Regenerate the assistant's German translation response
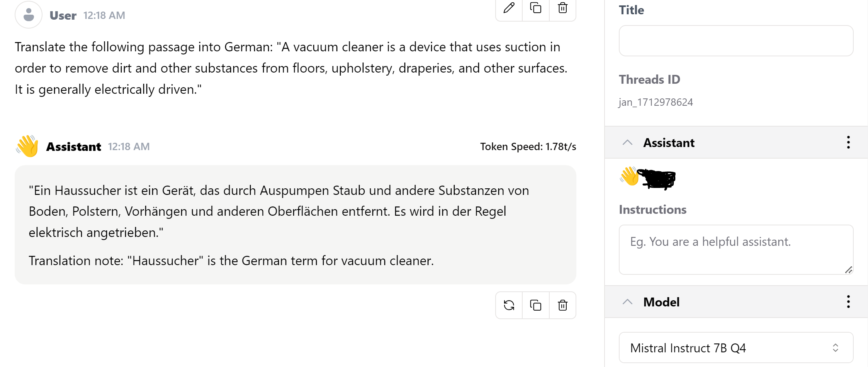This screenshot has width=868, height=367. 509,305
